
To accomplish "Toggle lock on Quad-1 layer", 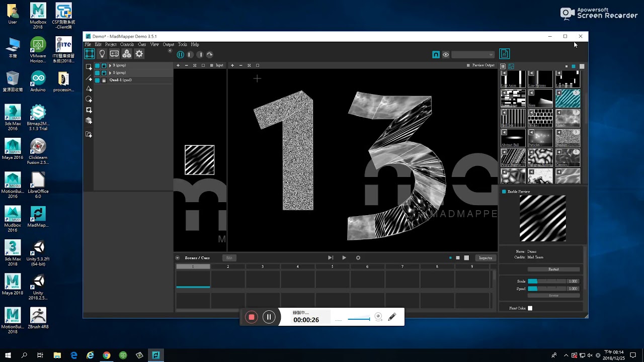I will pos(104,80).
